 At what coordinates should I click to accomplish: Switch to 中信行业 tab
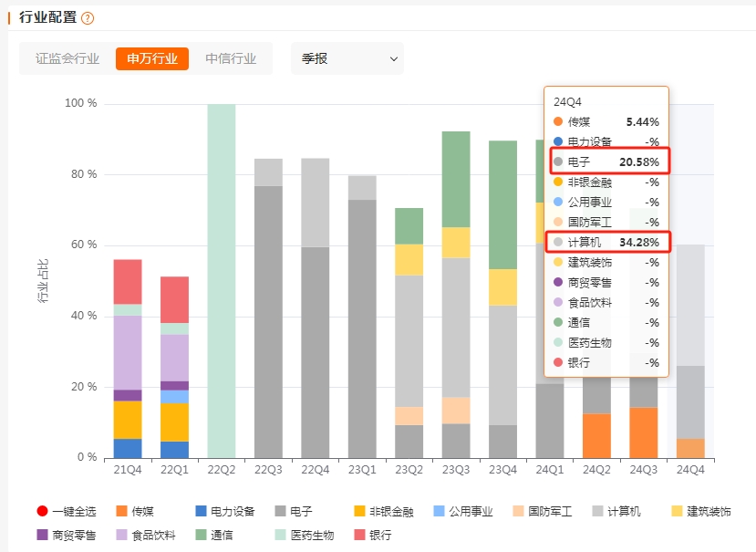coord(231,58)
